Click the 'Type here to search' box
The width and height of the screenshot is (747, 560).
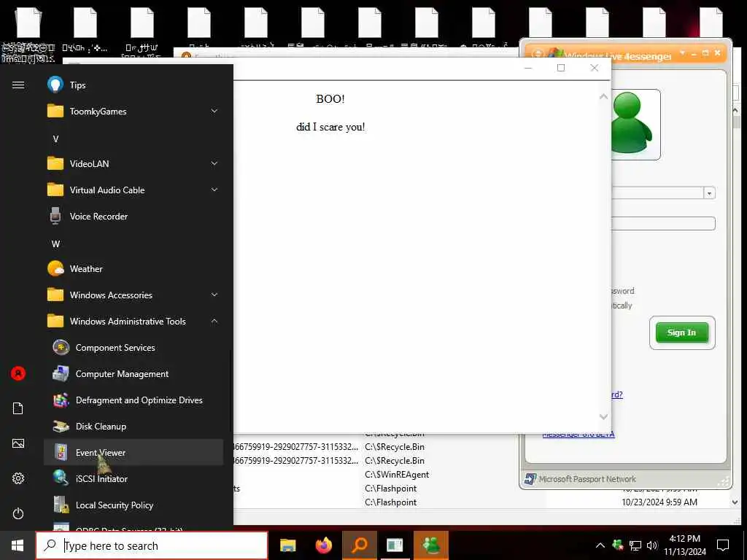(152, 545)
